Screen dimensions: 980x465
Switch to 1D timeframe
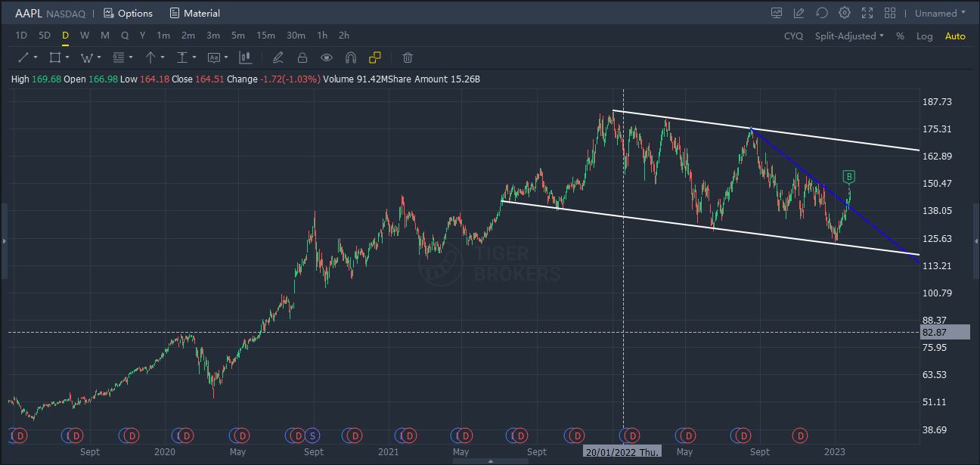point(21,36)
